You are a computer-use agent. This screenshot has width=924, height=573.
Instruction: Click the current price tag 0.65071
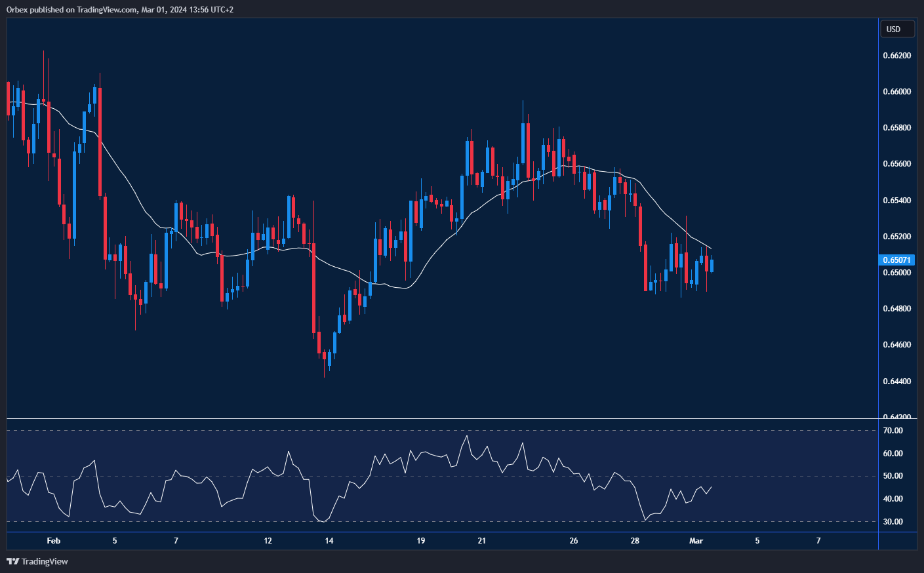coord(896,260)
